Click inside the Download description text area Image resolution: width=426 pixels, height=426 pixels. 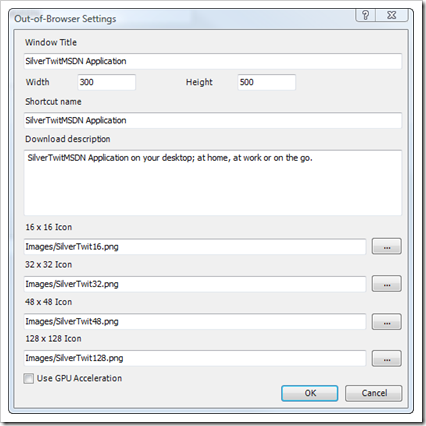pos(213,183)
